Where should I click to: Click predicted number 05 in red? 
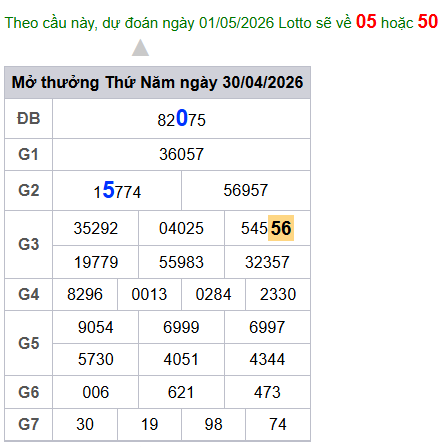point(366,22)
